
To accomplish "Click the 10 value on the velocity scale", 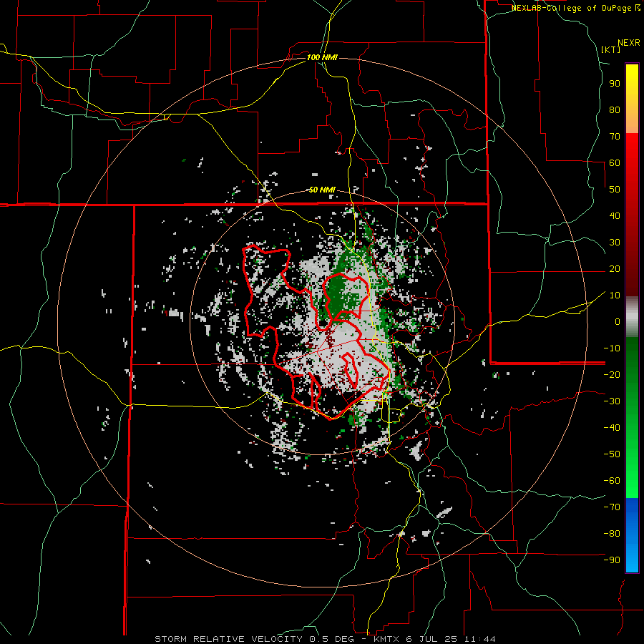I will pyautogui.click(x=615, y=296).
